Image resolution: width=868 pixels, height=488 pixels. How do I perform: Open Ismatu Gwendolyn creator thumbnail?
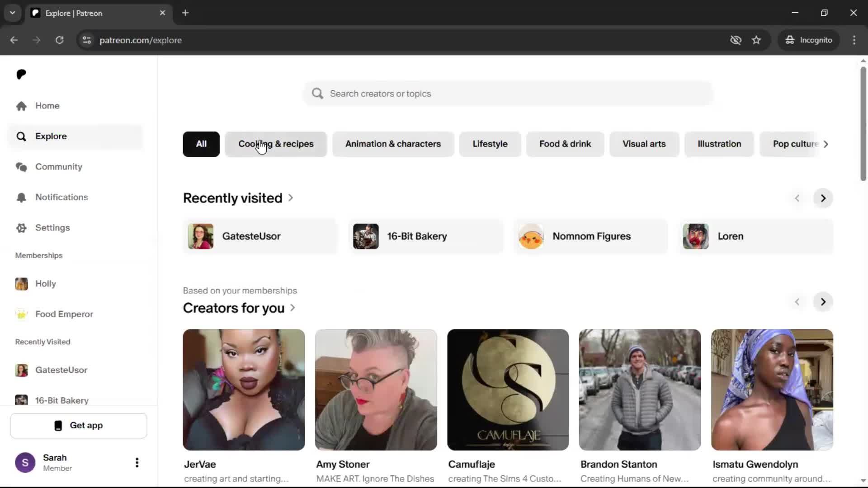pyautogui.click(x=772, y=389)
